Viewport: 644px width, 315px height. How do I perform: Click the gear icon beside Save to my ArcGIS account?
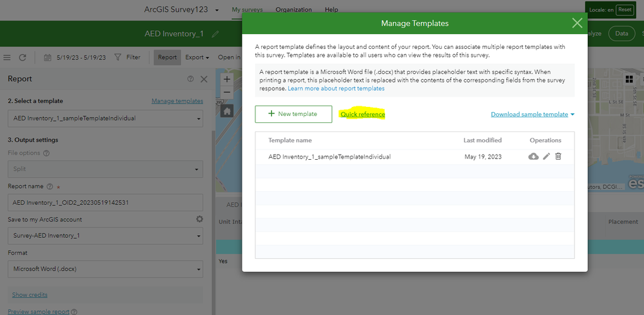click(x=199, y=220)
